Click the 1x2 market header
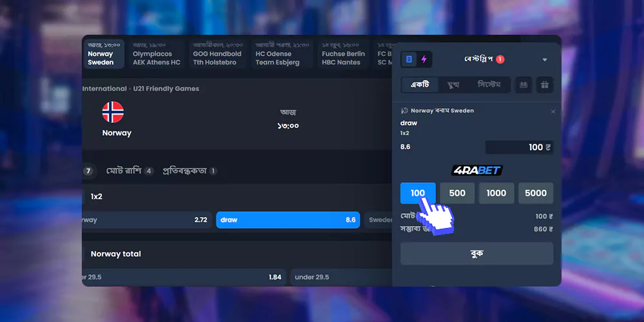644x322 pixels. click(97, 196)
